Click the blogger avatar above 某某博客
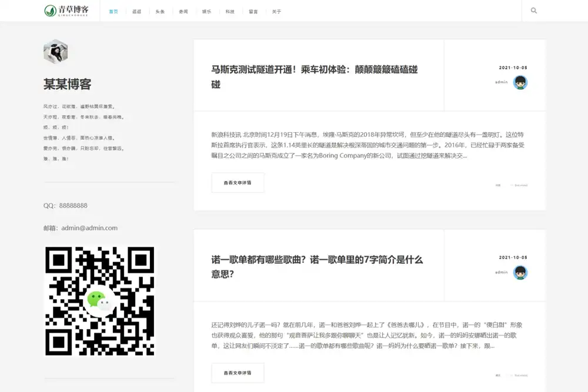Viewport: 588px width, 392px height. 55,52
